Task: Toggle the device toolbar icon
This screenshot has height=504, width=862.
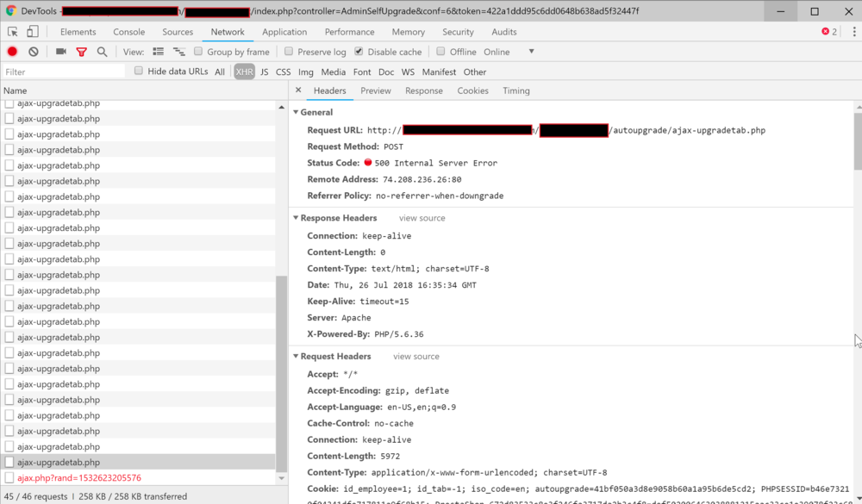Action: 32,30
